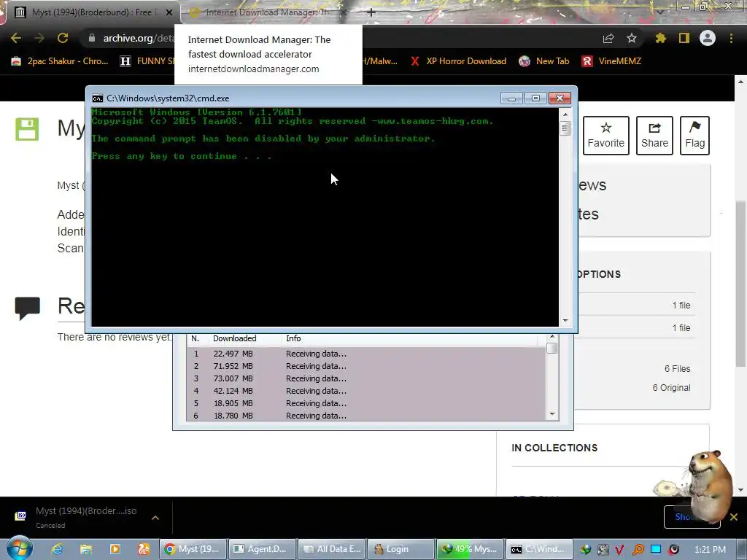The height and width of the screenshot is (560, 747).
Task: Select IDM connection row 5 18.905 MB
Action: [x=366, y=403]
